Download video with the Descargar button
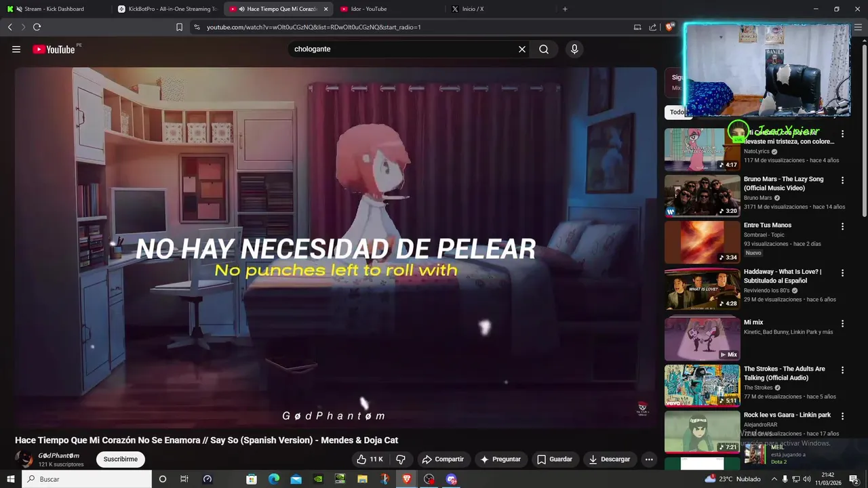The width and height of the screenshot is (868, 488). pyautogui.click(x=609, y=459)
